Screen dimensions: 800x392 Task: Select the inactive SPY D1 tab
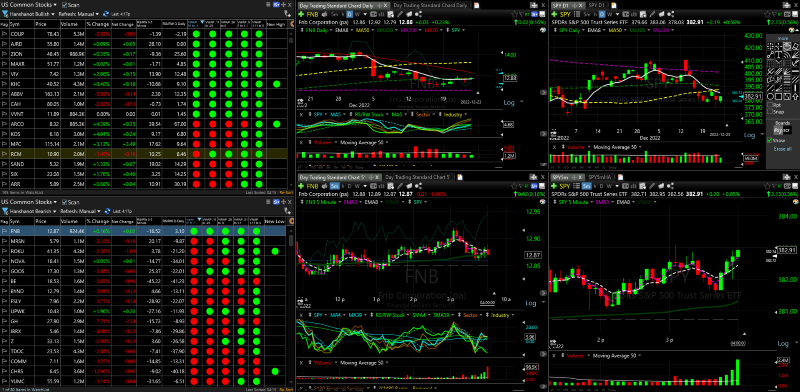point(596,5)
